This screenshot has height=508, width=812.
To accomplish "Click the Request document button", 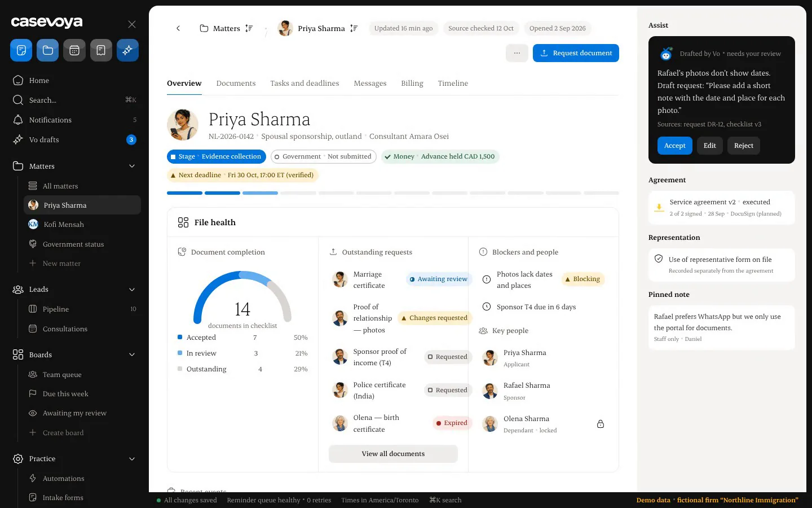I will (x=576, y=53).
